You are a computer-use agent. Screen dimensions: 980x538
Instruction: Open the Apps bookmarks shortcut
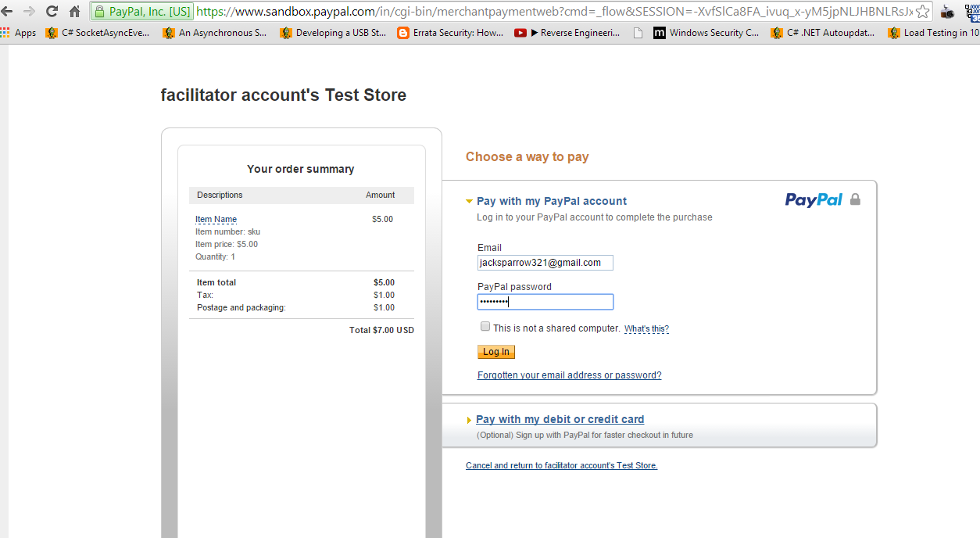(x=19, y=33)
